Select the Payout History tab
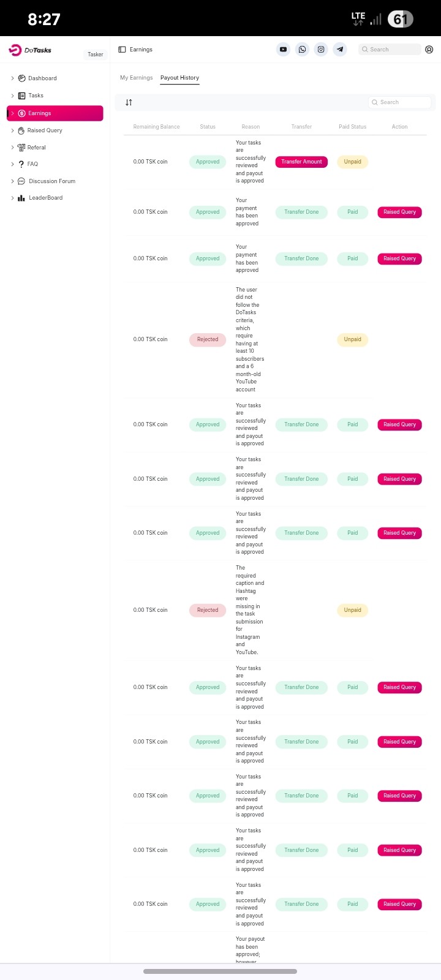 pos(179,78)
